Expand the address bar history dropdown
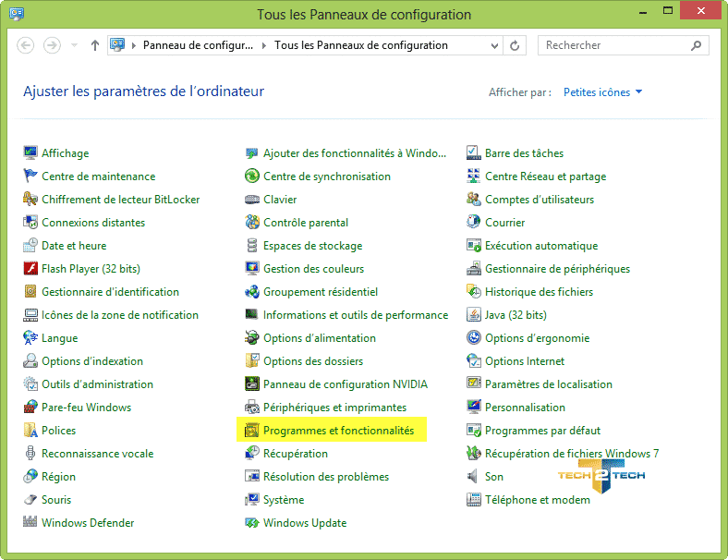Image resolution: width=728 pixels, height=560 pixels. point(494,45)
